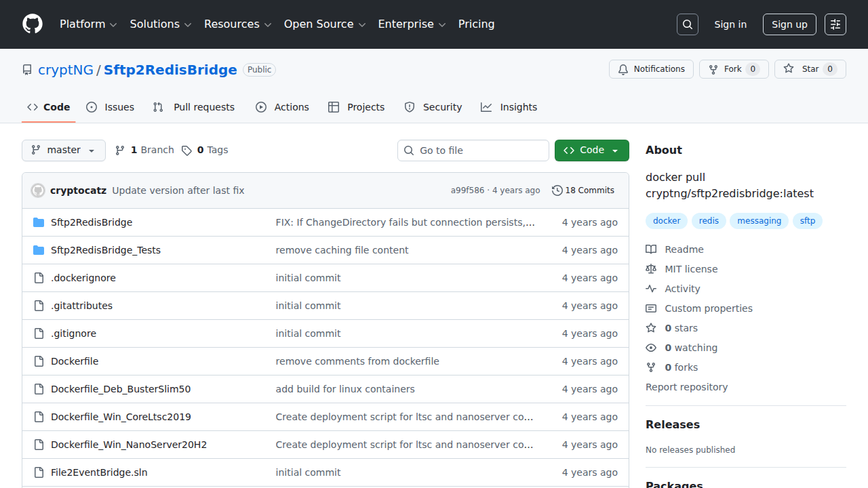Open the Sftp2RedisBridge folder icon
Image resolution: width=868 pixels, height=488 pixels.
coord(38,222)
